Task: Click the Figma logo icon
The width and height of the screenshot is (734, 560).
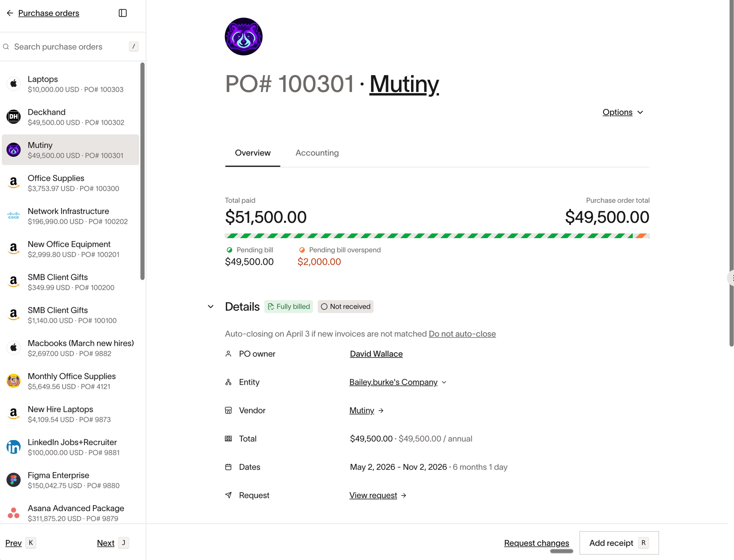Action: tap(14, 480)
